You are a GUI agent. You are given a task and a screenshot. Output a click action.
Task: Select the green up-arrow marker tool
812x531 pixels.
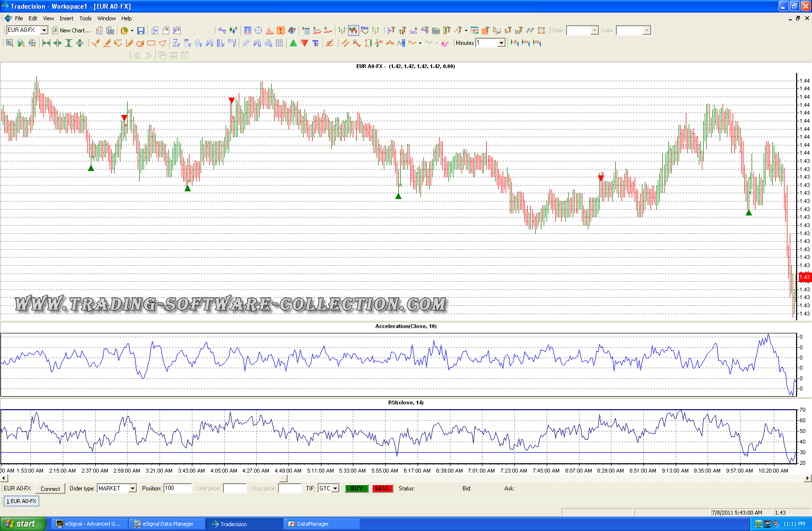tap(293, 43)
